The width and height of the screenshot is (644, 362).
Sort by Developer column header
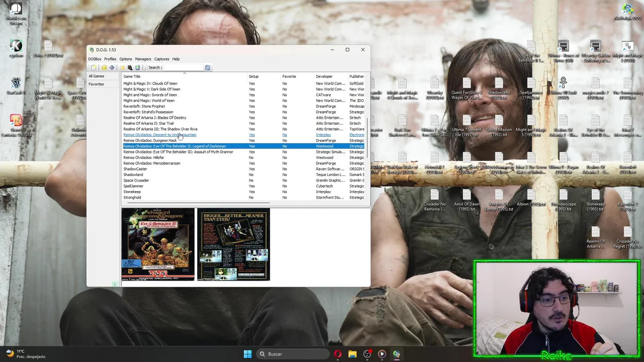coord(331,76)
